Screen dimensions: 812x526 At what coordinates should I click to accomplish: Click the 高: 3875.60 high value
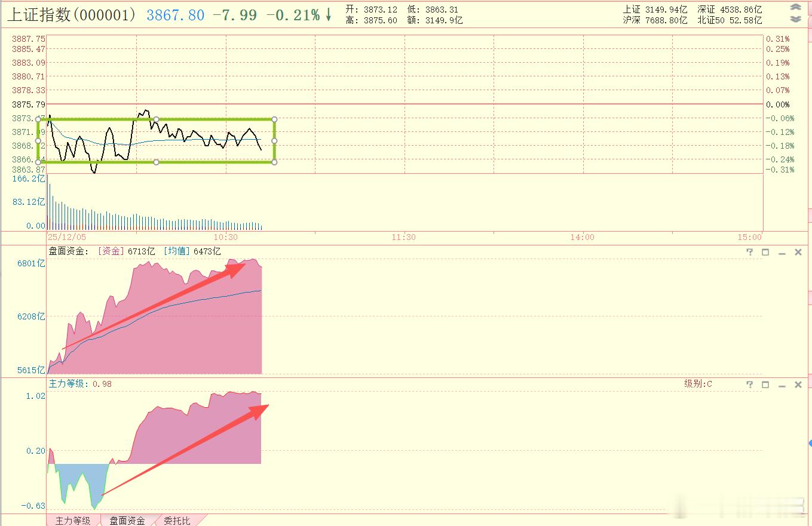pyautogui.click(x=371, y=20)
